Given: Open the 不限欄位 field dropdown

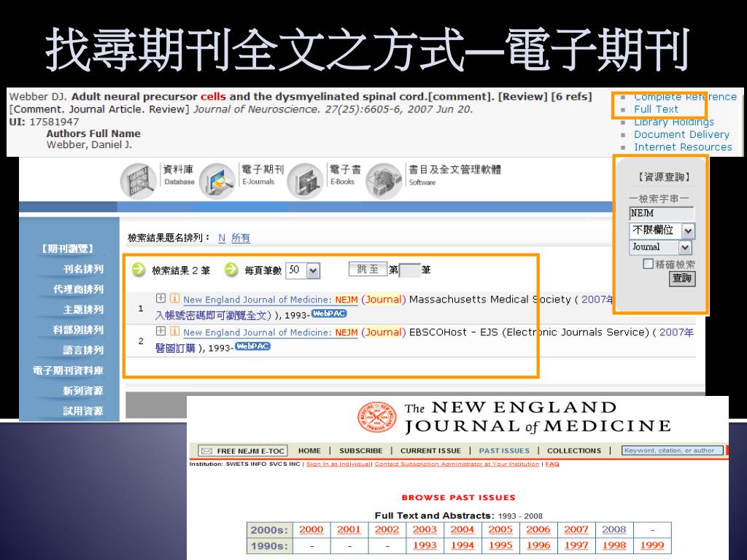Looking at the screenshot, I should click(x=662, y=231).
